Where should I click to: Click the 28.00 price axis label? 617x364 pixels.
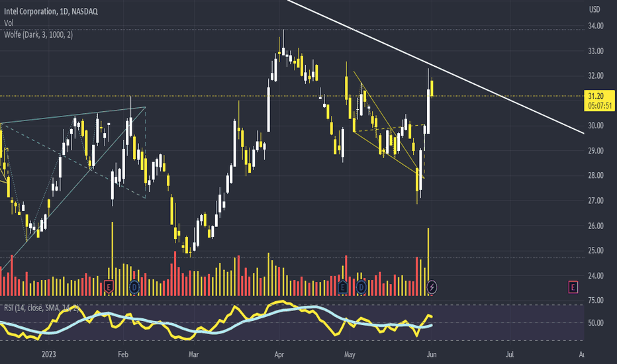(x=596, y=175)
